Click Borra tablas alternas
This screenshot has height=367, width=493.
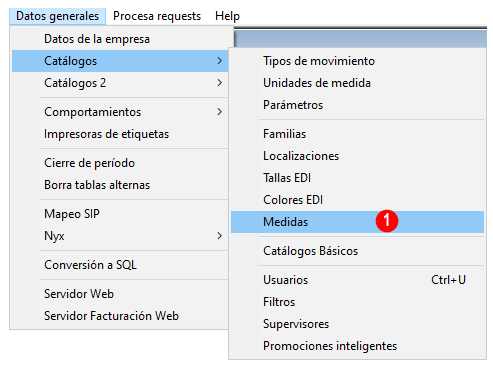click(x=120, y=185)
